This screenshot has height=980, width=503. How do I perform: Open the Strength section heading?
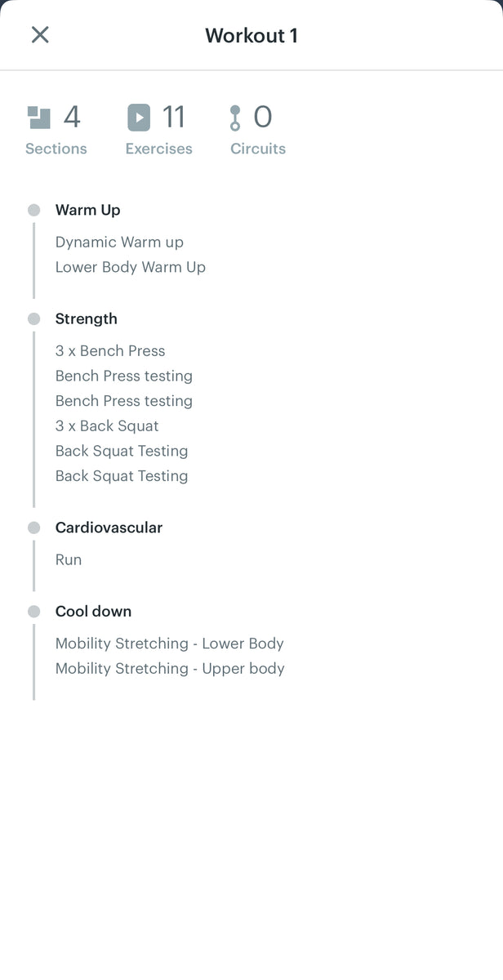[x=86, y=318]
